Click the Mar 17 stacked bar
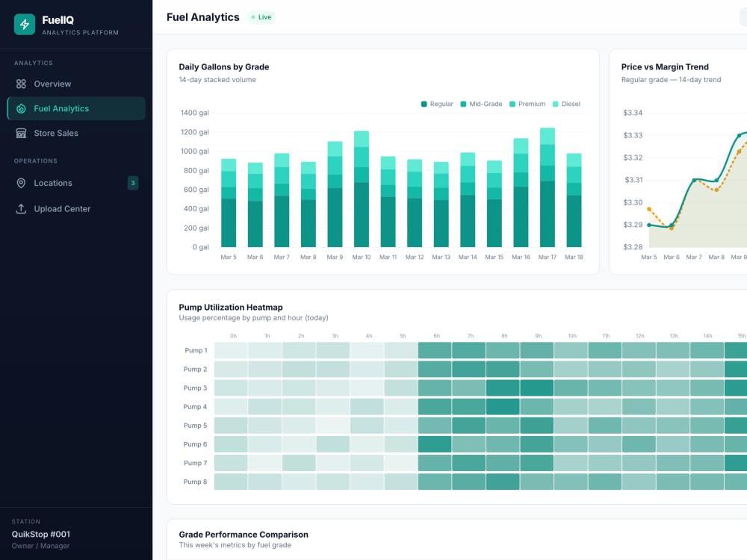The height and width of the screenshot is (560, 747). tap(548, 187)
